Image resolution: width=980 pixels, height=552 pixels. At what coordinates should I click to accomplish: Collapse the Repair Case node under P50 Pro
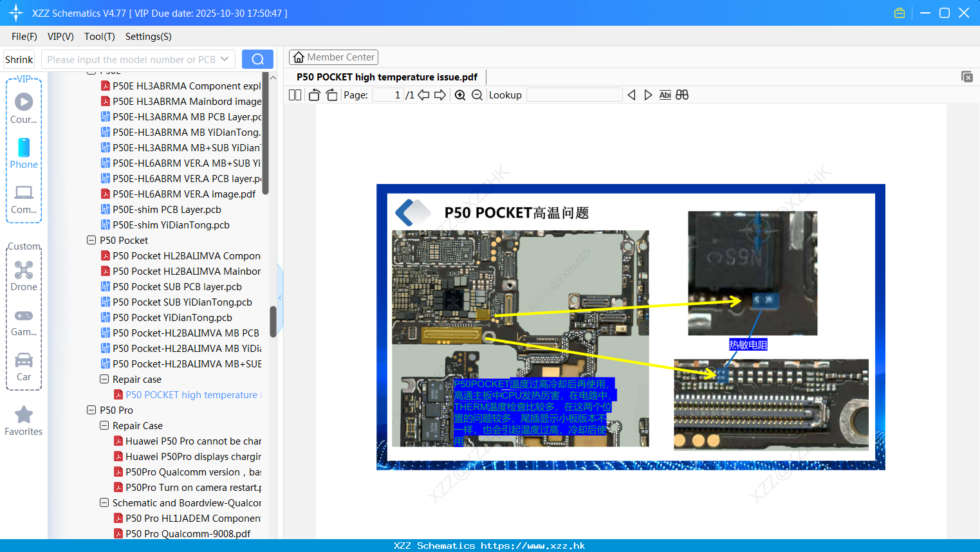coord(104,425)
